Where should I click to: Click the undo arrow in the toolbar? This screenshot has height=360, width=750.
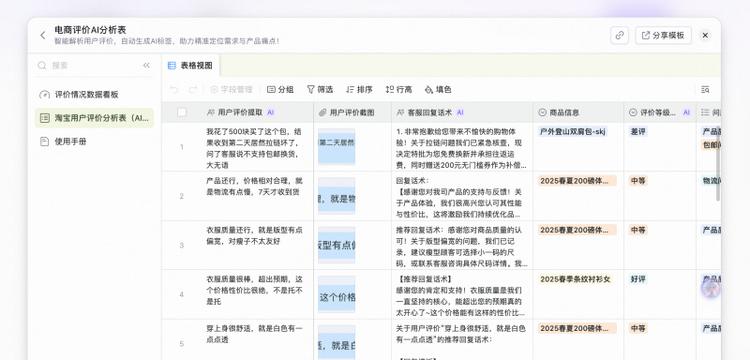pos(174,89)
